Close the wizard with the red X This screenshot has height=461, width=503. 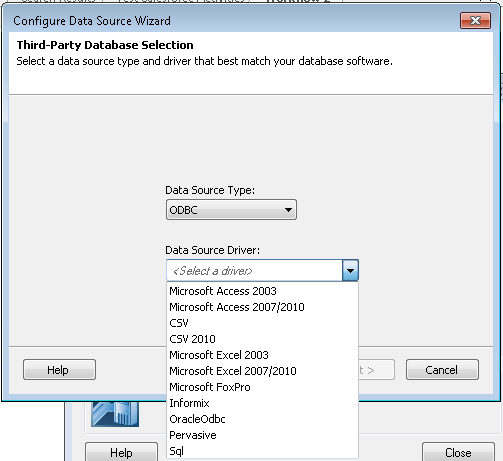[475, 21]
